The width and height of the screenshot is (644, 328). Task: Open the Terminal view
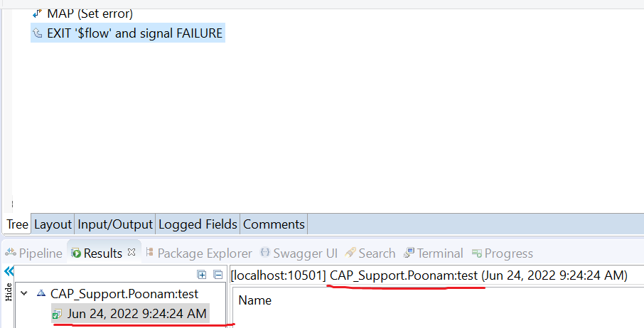coord(434,253)
